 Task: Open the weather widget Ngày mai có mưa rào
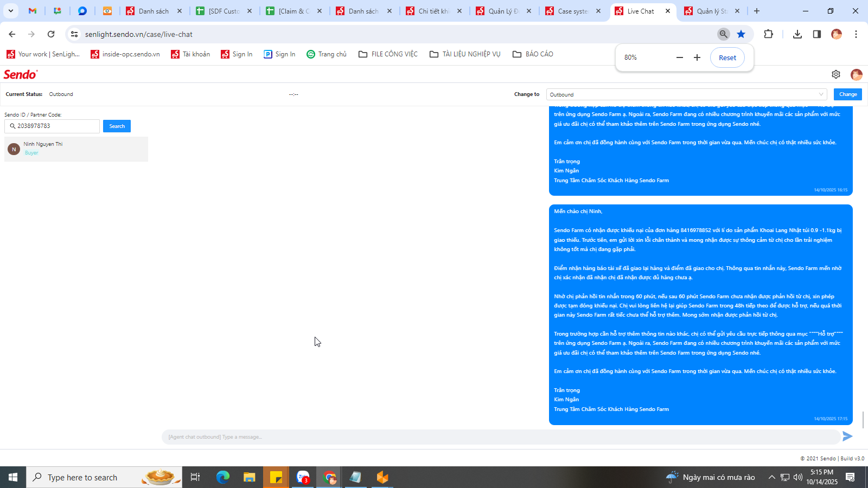click(x=711, y=477)
